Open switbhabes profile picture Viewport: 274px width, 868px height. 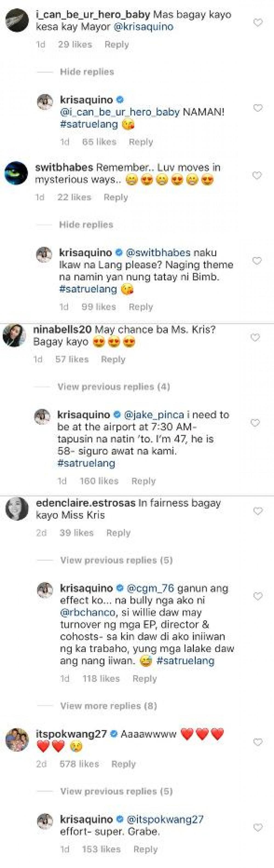(16, 173)
